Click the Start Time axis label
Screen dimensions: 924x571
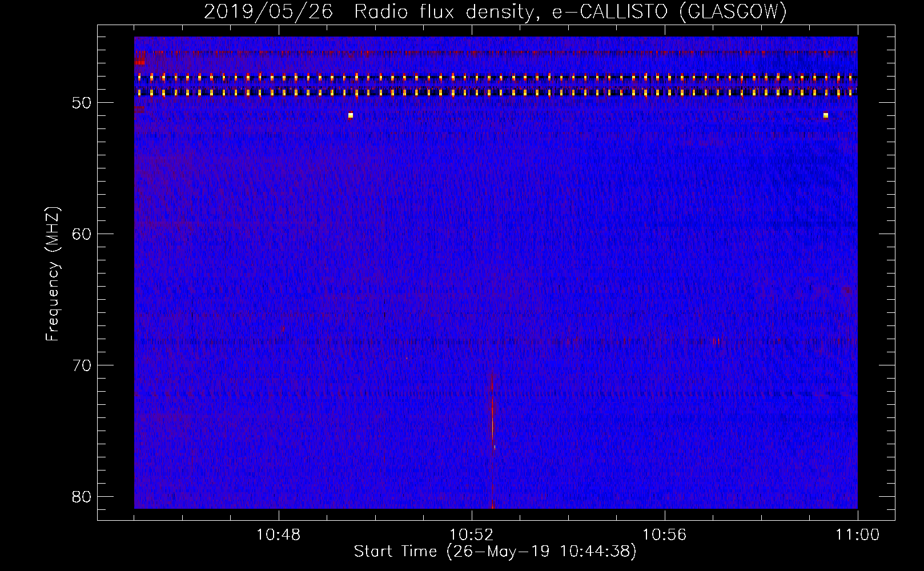click(495, 552)
